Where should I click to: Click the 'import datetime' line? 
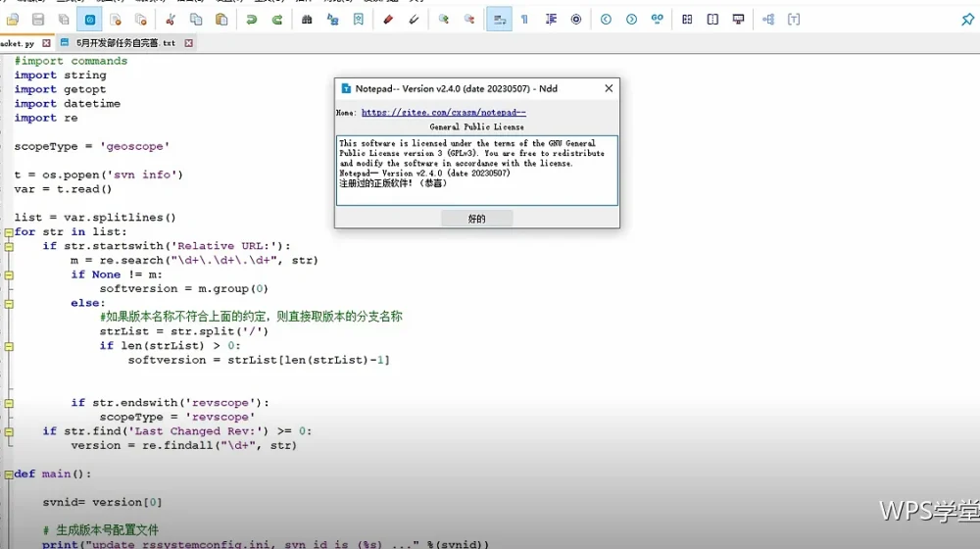pos(68,104)
